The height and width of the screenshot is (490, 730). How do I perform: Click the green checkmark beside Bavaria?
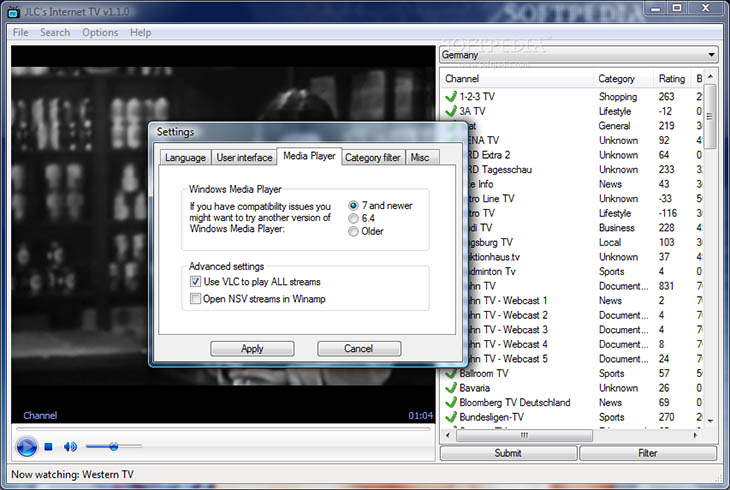point(451,388)
